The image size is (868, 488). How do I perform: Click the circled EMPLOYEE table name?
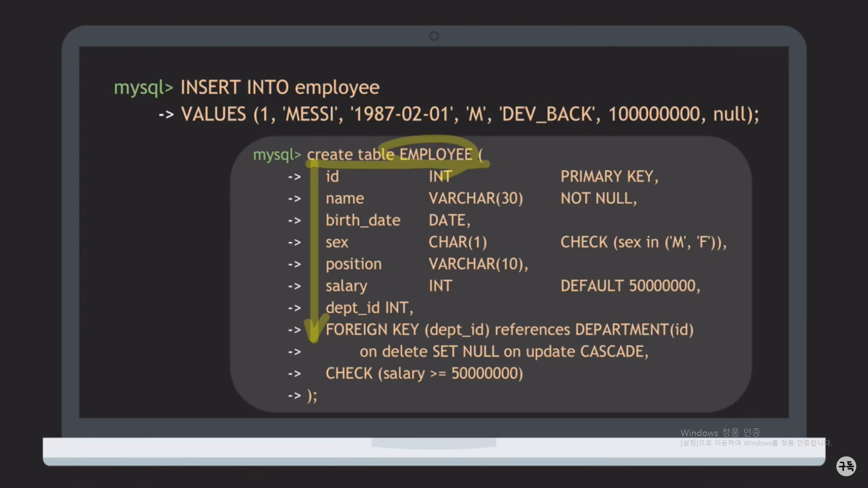coord(435,155)
